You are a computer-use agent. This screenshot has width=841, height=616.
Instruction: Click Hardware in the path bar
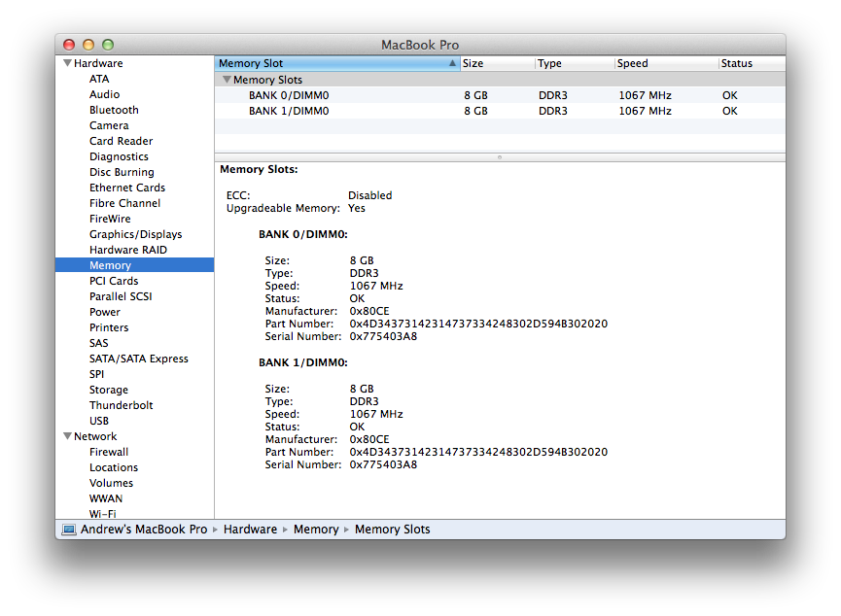point(251,530)
